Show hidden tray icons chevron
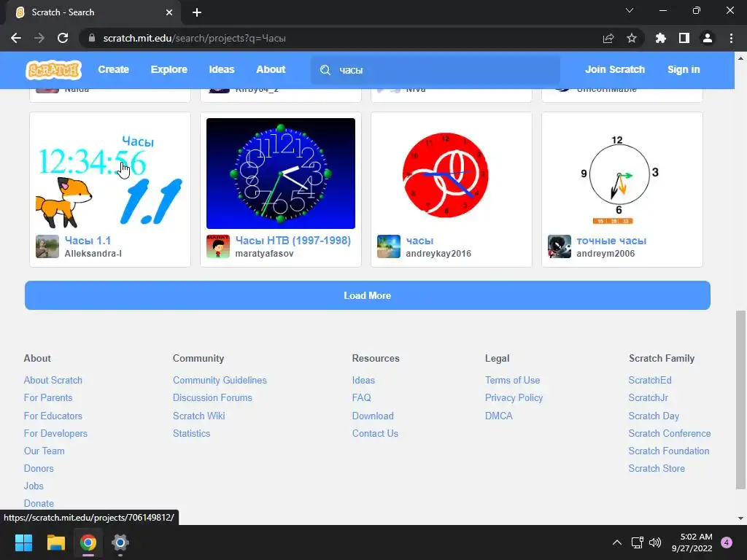747x560 pixels. point(617,542)
